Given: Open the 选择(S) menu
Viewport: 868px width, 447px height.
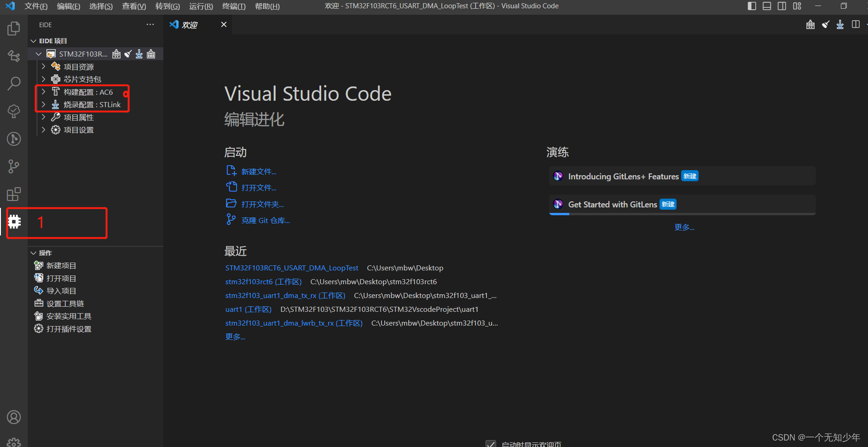Looking at the screenshot, I should (x=101, y=6).
